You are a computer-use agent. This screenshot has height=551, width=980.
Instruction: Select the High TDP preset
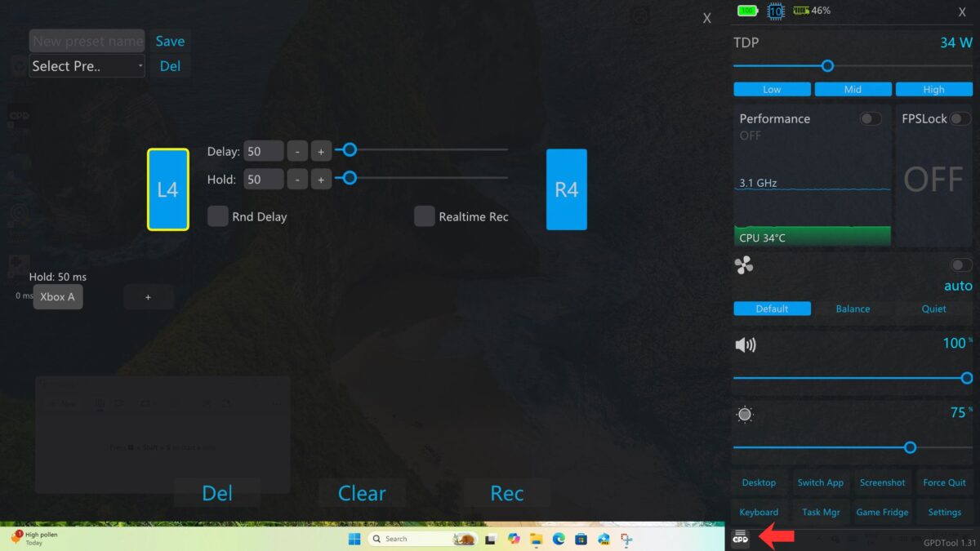click(933, 89)
